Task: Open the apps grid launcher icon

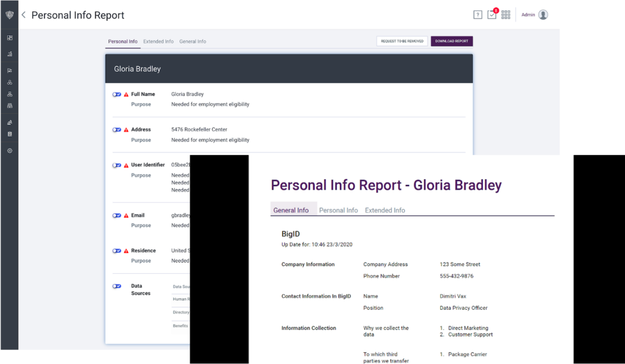Action: pos(506,15)
